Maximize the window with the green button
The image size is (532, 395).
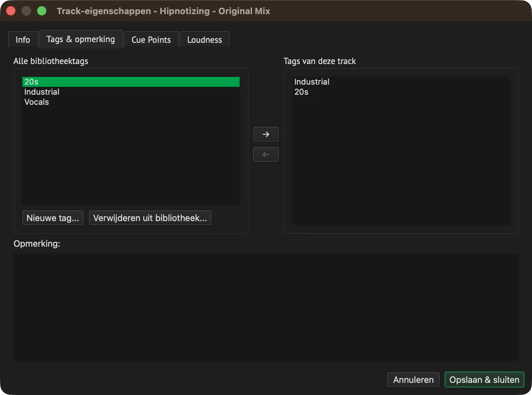pyautogui.click(x=42, y=11)
